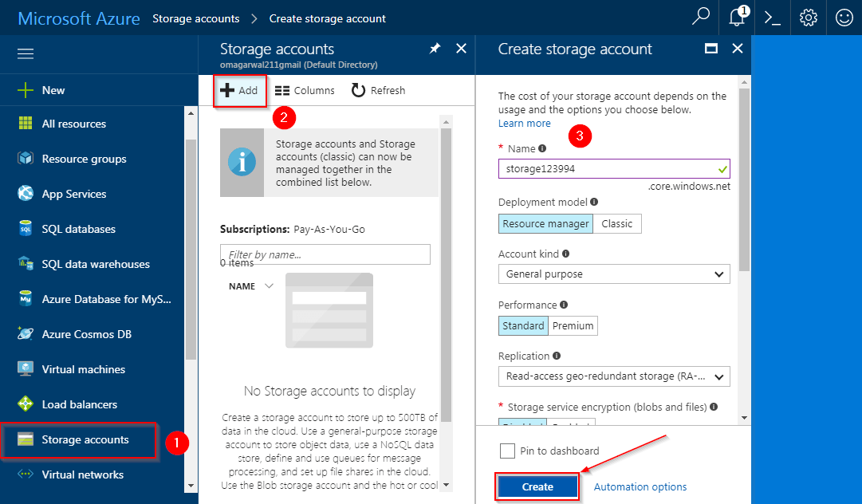Launch Cloud Shell from the top bar
The width and height of the screenshot is (862, 504).
pyautogui.click(x=773, y=18)
